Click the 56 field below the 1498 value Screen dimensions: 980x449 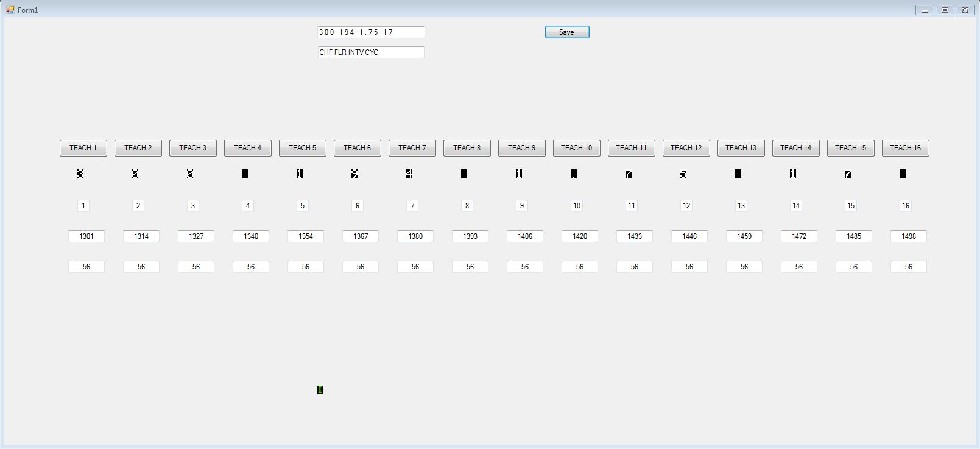(x=909, y=267)
